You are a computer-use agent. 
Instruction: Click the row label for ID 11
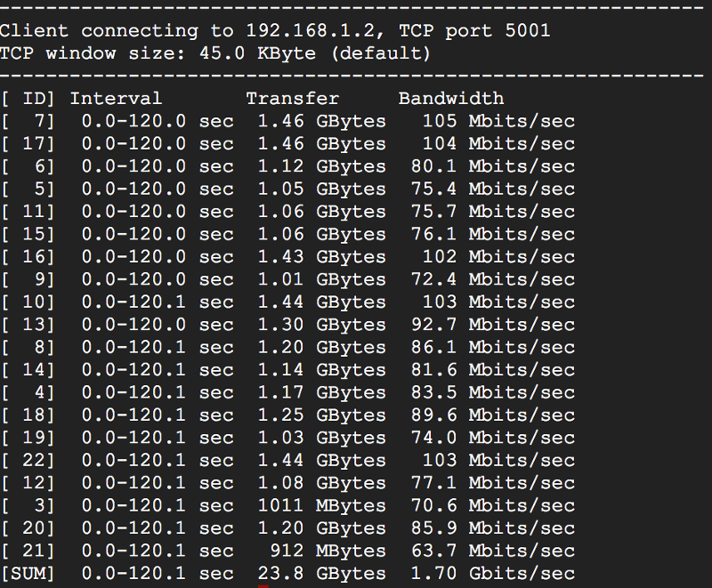28,212
